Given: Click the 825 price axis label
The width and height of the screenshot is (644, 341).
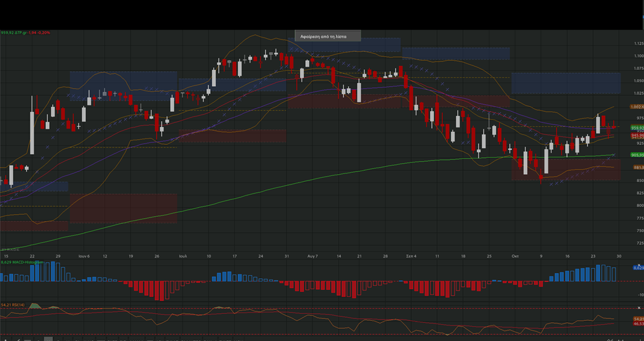Looking at the screenshot, I should pyautogui.click(x=640, y=193).
